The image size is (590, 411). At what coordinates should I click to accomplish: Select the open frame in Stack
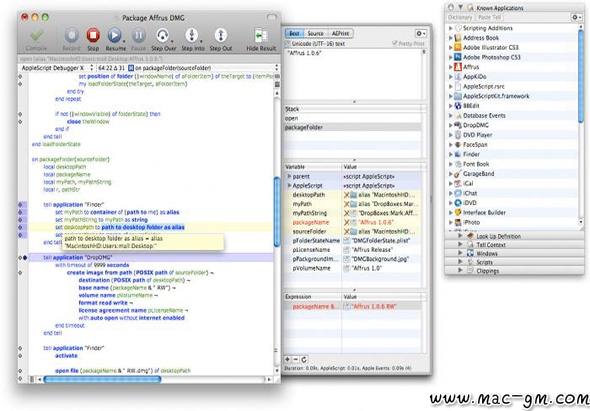pyautogui.click(x=353, y=118)
